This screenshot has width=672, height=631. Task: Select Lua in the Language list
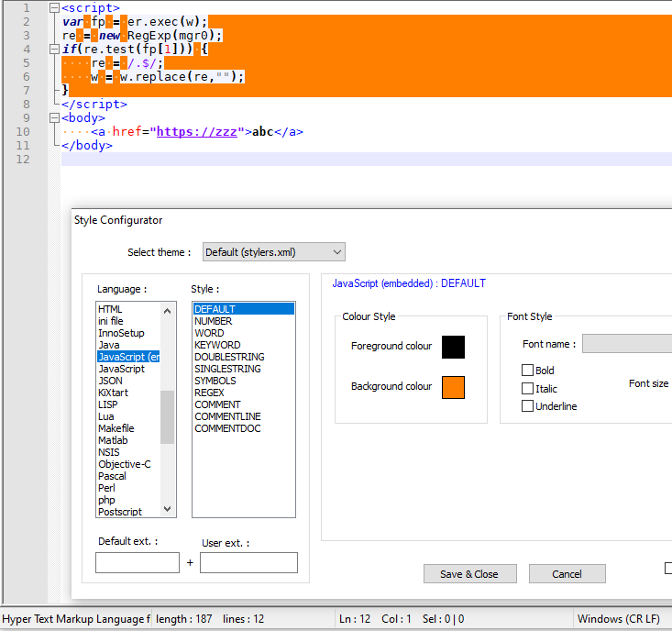(128, 416)
